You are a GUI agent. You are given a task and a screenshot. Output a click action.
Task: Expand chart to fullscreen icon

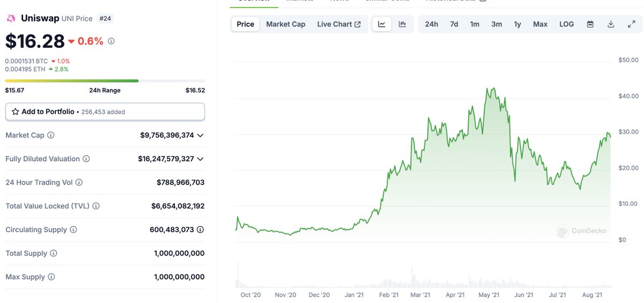[631, 24]
